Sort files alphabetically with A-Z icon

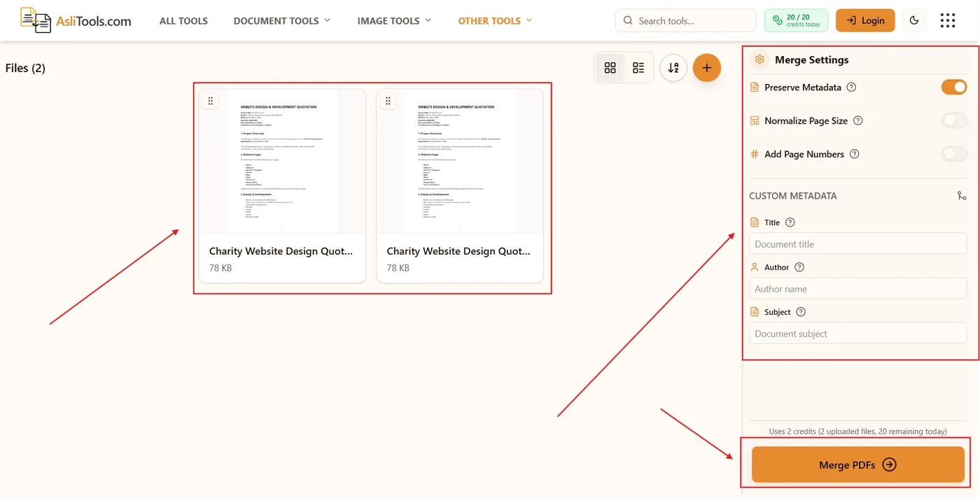coord(673,68)
